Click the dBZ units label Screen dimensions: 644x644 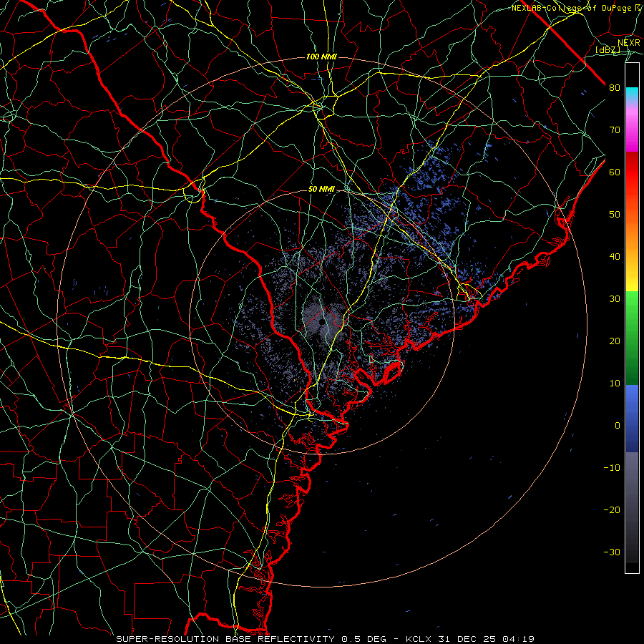click(x=608, y=49)
